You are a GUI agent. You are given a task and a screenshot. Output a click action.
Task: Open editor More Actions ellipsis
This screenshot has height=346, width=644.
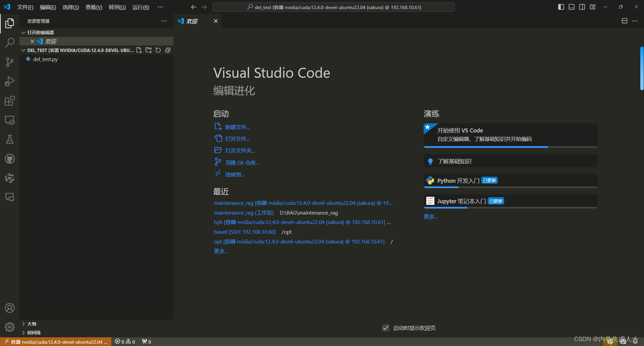coord(635,21)
